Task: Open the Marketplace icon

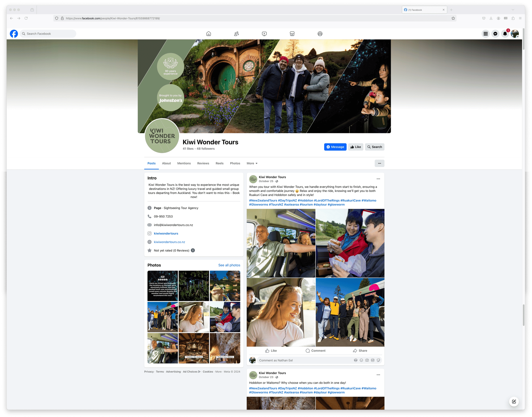Action: (292, 34)
